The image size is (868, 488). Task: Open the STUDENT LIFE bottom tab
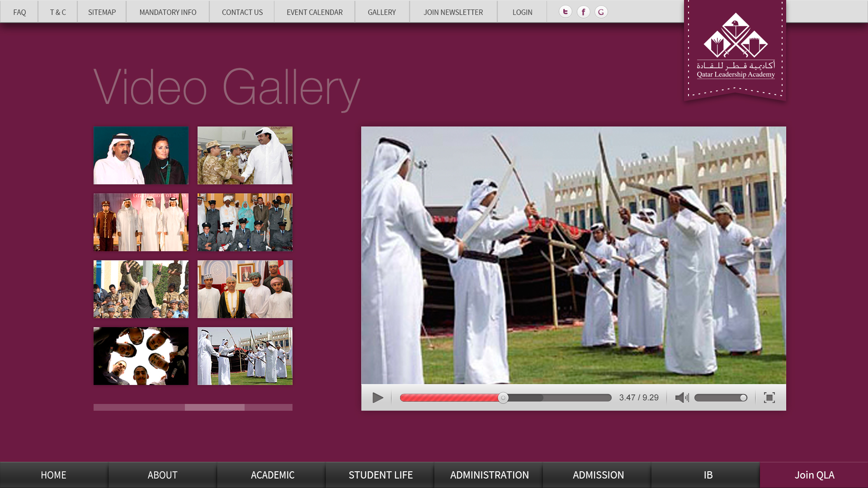[380, 475]
